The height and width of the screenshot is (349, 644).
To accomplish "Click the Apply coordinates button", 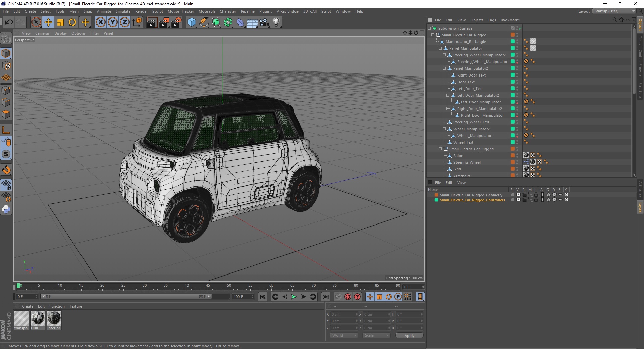I will click(x=409, y=335).
